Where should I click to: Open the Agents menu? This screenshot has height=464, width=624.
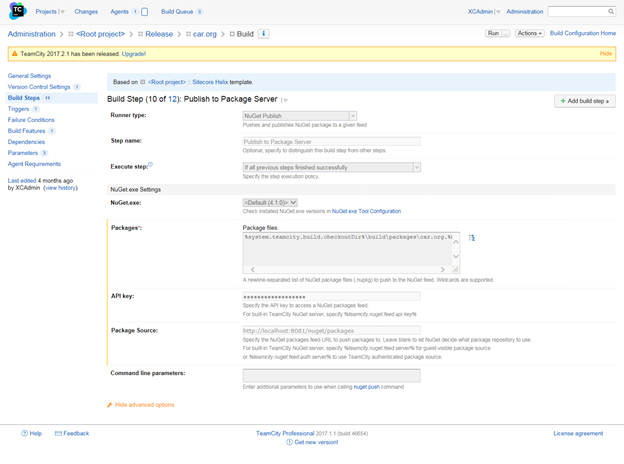119,12
